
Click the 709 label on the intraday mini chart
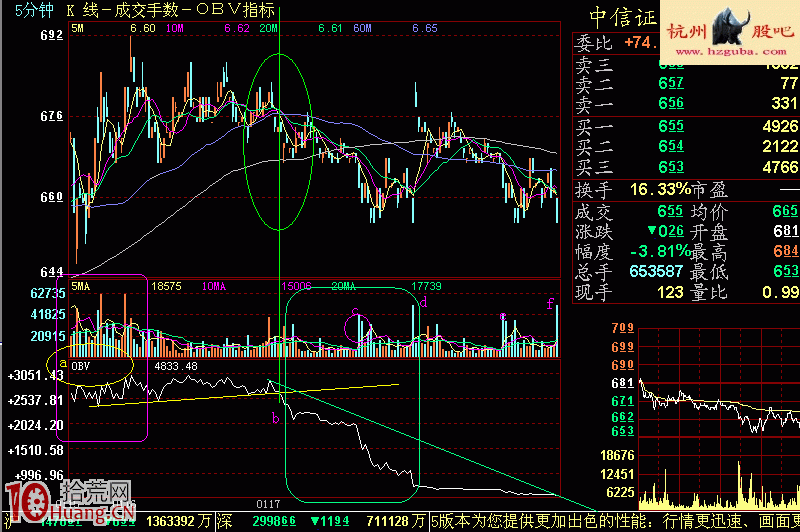click(622, 328)
